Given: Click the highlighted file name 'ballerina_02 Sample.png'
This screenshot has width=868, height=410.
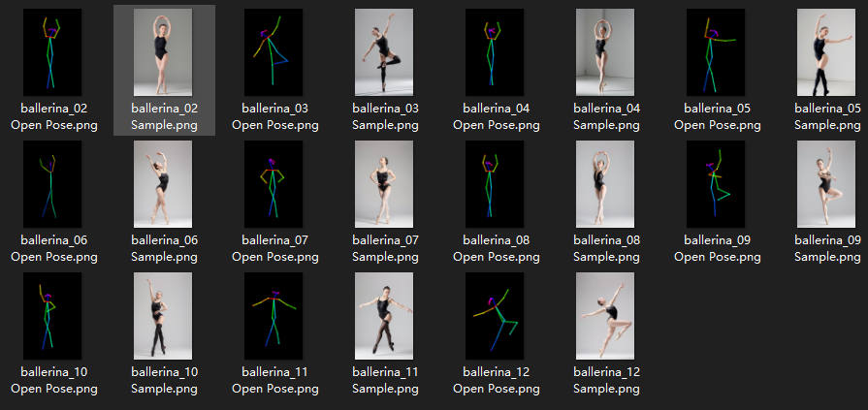Looking at the screenshot, I should pyautogui.click(x=165, y=116).
